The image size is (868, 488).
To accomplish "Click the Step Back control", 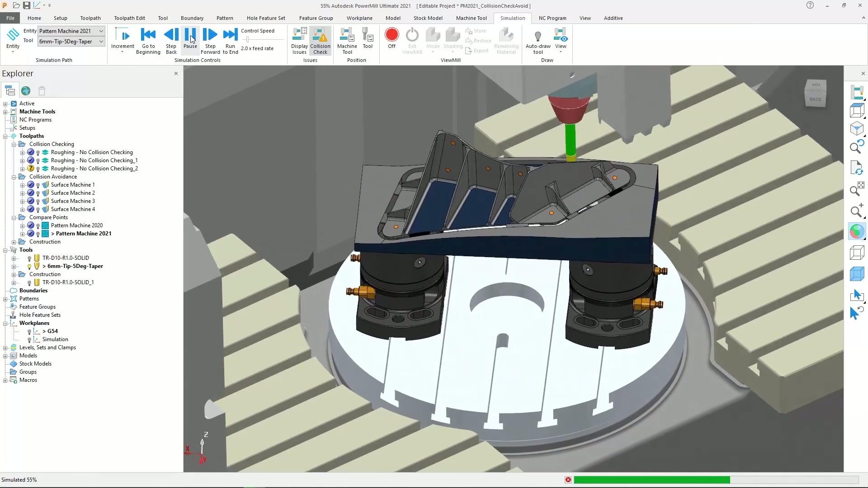I will [171, 41].
